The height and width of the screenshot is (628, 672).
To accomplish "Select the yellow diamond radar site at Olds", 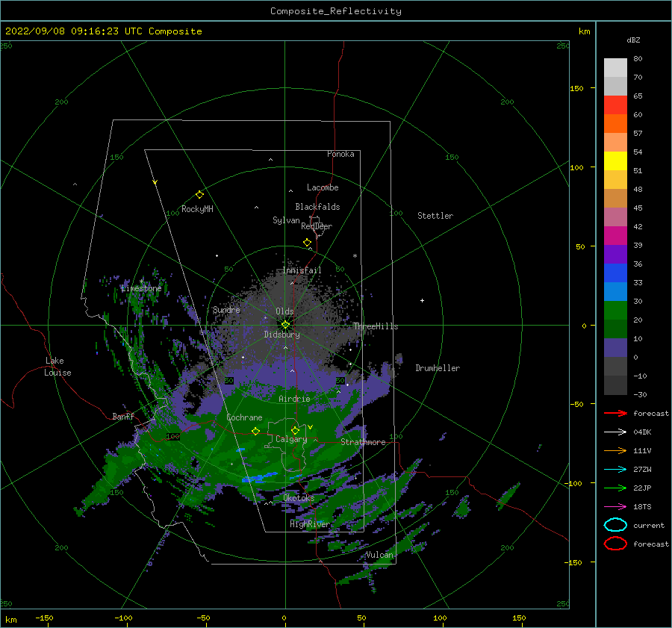I will [x=285, y=325].
